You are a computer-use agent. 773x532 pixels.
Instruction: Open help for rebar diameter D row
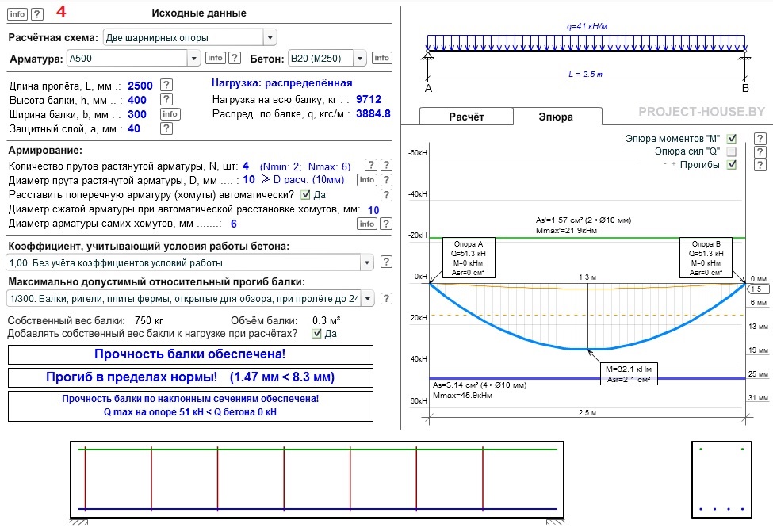387,180
